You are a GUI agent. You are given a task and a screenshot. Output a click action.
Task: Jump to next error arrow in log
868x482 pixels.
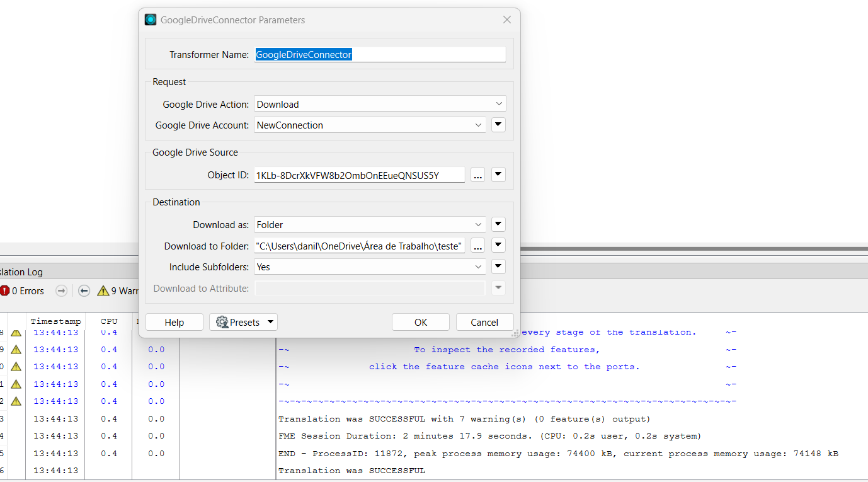61,290
